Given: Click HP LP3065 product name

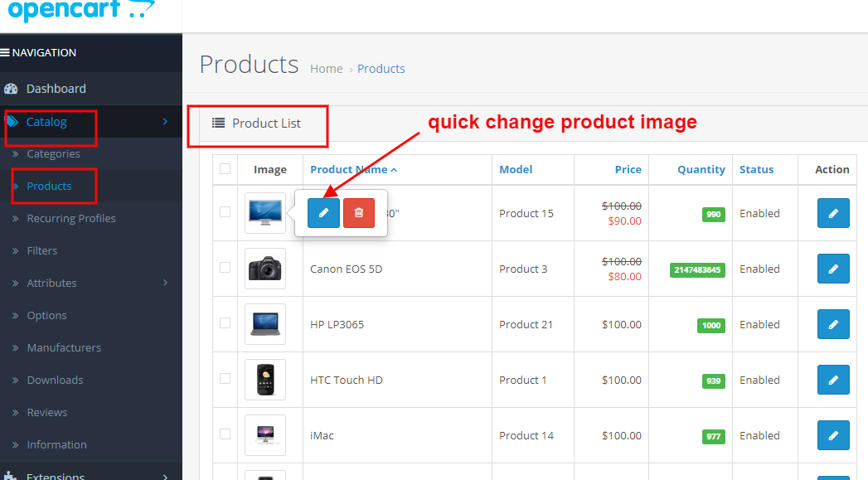Looking at the screenshot, I should (337, 324).
